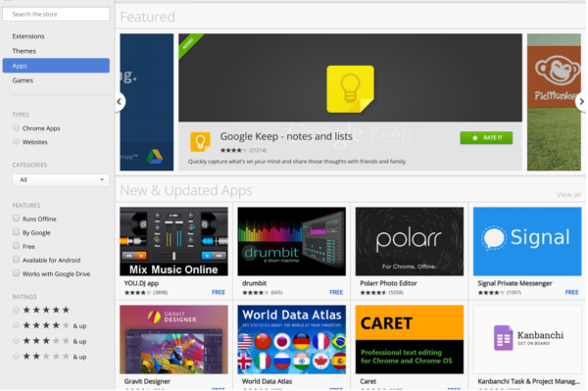Image resolution: width=588 pixels, height=391 pixels.
Task: Filter by four stars & up rating
Action: coord(16,325)
